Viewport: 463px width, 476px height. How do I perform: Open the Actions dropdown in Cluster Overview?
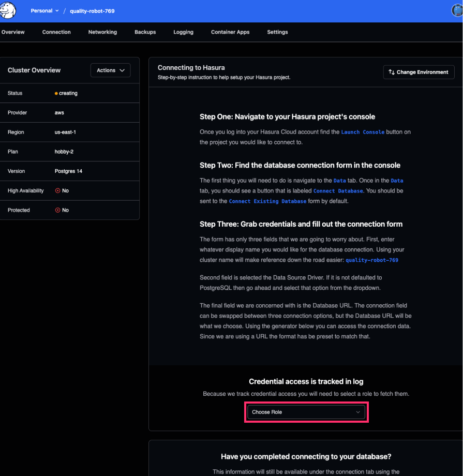(110, 70)
